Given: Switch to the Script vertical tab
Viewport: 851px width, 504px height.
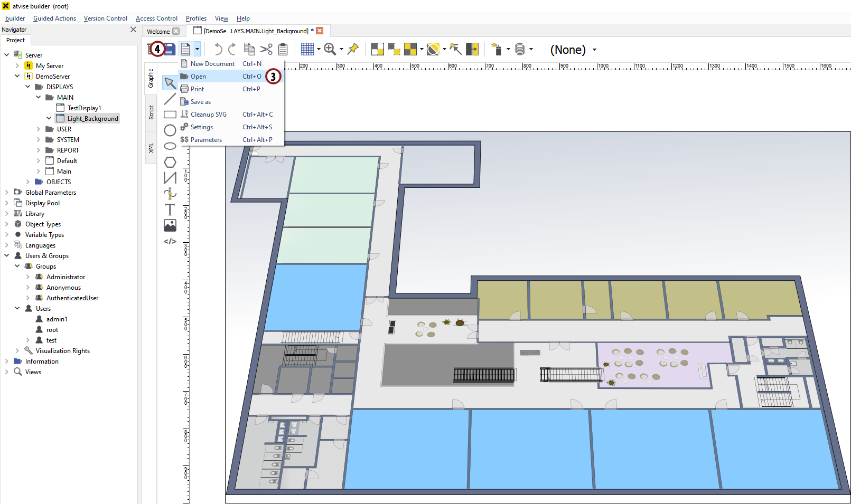Looking at the screenshot, I should coord(151,112).
